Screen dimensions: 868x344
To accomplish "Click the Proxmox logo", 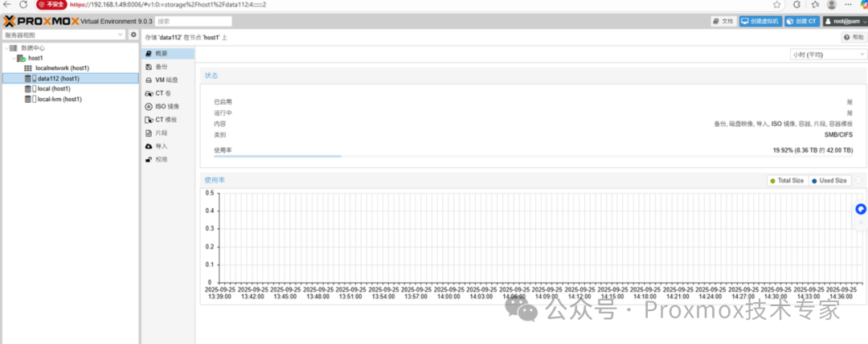I will [40, 21].
